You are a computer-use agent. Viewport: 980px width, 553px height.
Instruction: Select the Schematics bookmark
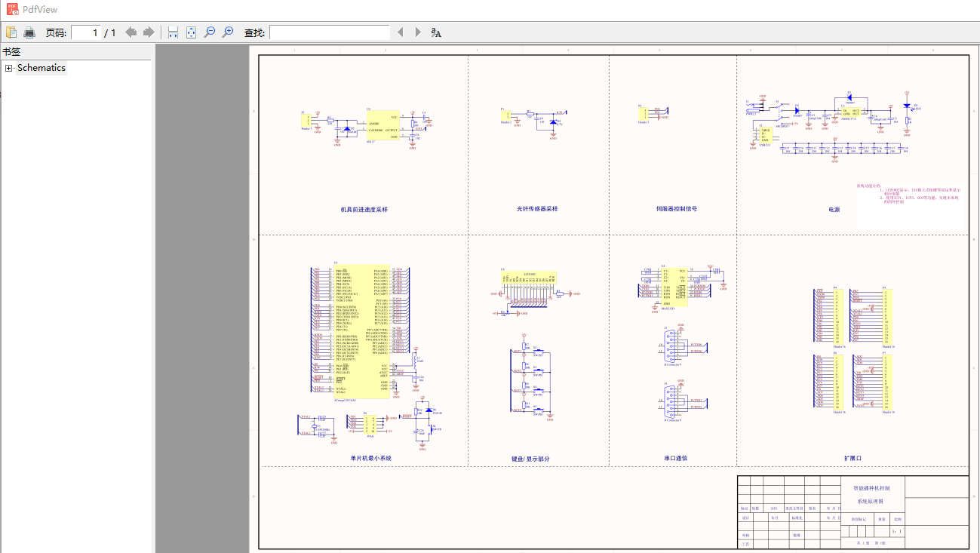tap(41, 68)
